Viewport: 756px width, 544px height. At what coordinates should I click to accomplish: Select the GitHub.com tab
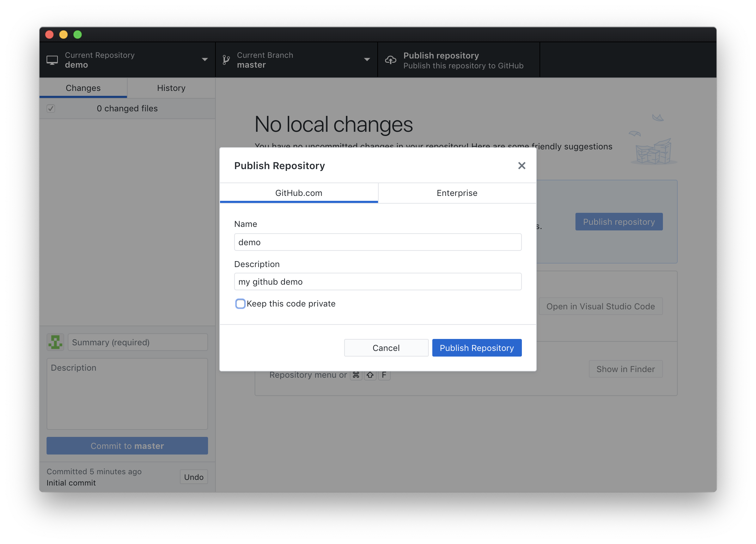point(299,193)
